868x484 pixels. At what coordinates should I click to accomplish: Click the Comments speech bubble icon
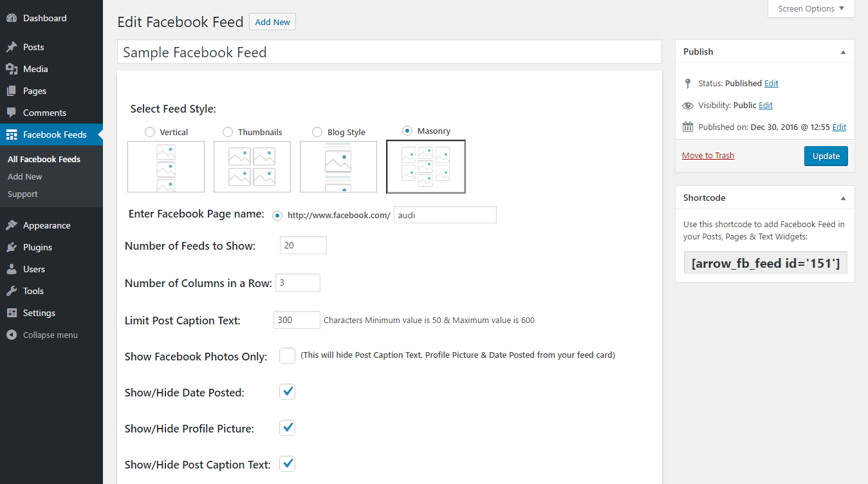(x=12, y=113)
